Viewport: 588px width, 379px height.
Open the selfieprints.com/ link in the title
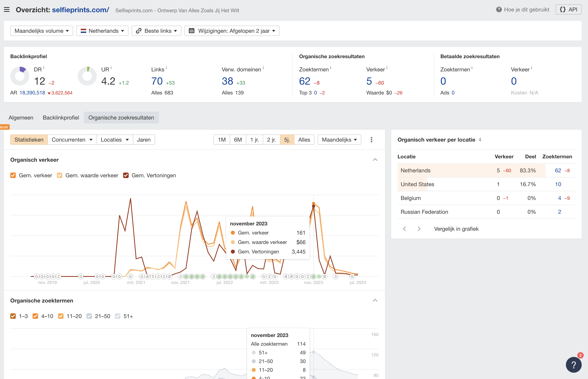[81, 10]
